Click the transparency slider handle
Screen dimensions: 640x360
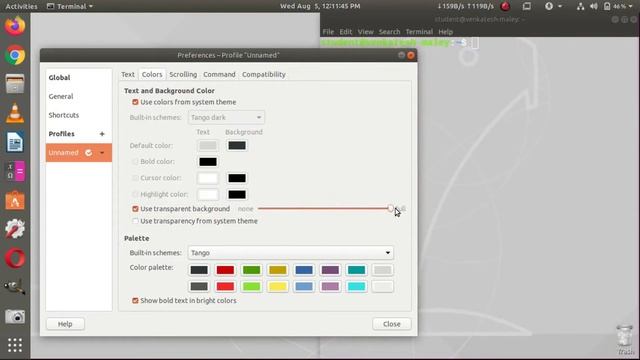(391, 209)
